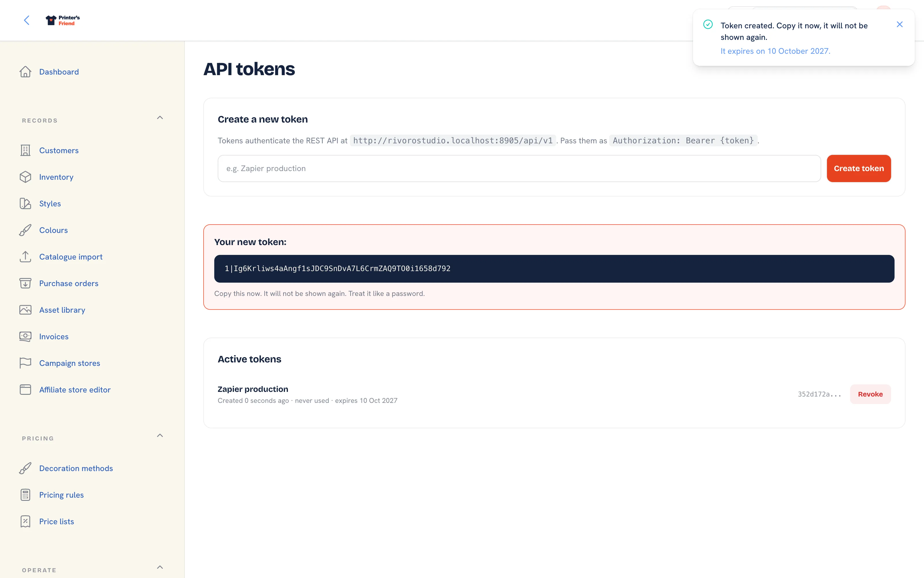Click the Customers building icon
924x578 pixels.
[25, 150]
